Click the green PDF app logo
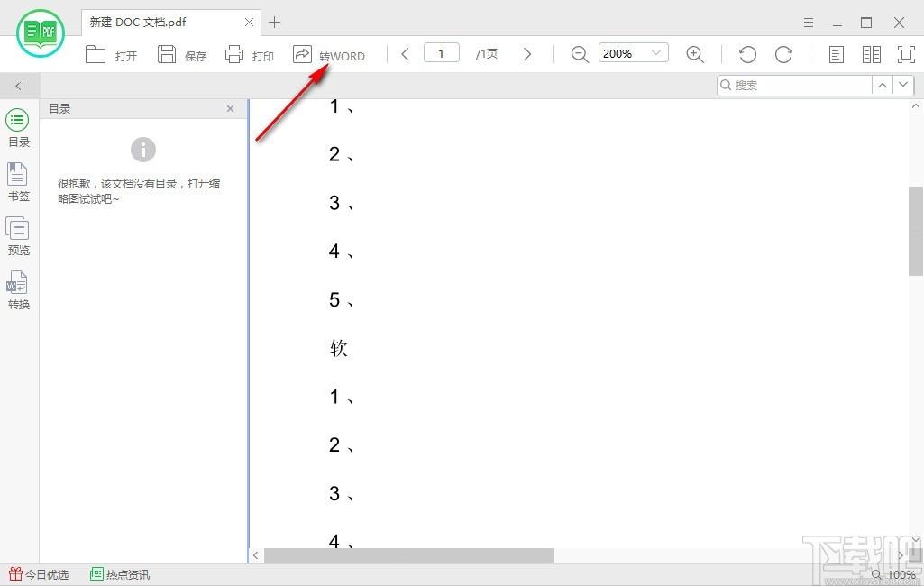 (x=40, y=32)
